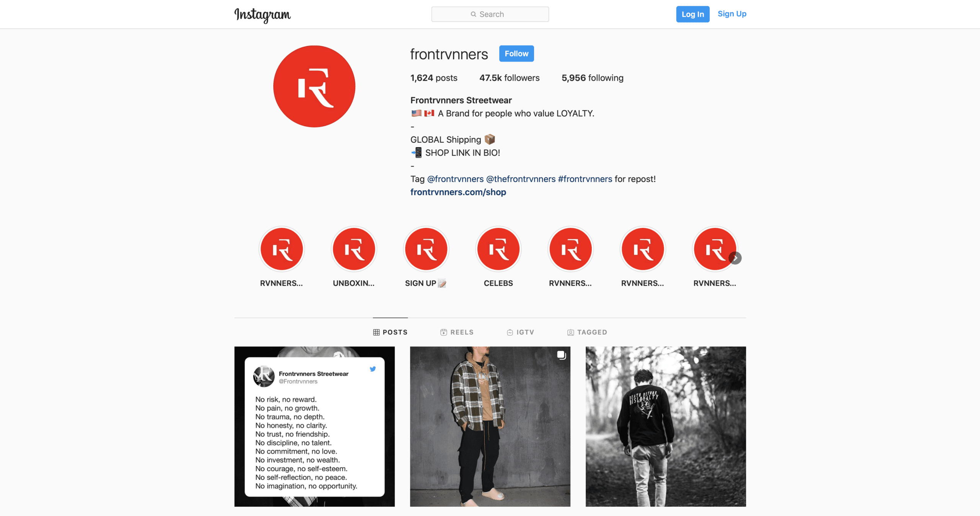
Task: Click the Sign Up button
Action: tap(731, 13)
